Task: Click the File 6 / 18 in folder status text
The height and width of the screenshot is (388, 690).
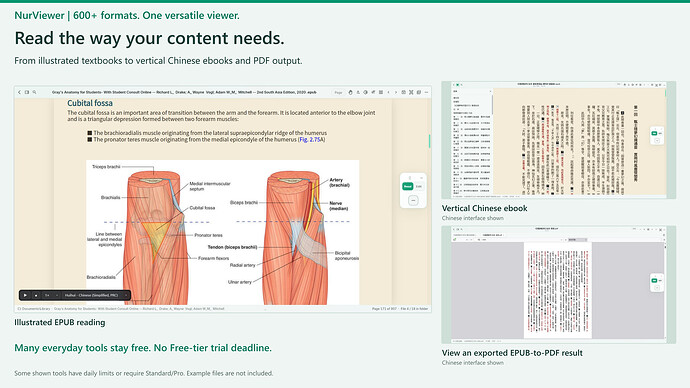Action: pyautogui.click(x=414, y=309)
